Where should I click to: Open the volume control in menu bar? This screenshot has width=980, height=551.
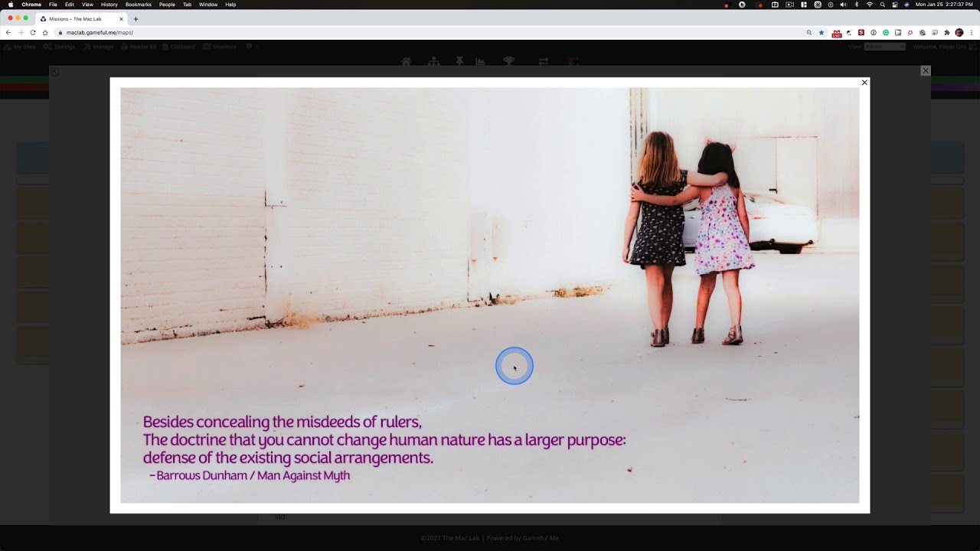coord(844,5)
